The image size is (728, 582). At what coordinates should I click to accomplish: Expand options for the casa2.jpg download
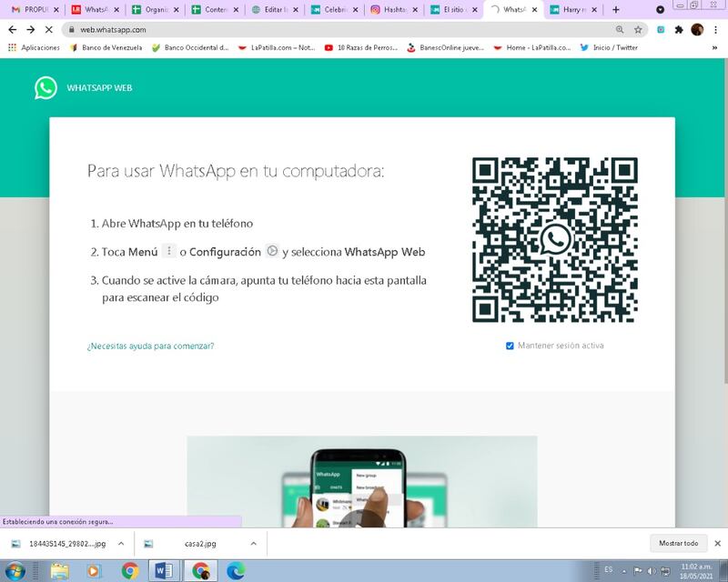click(x=254, y=544)
